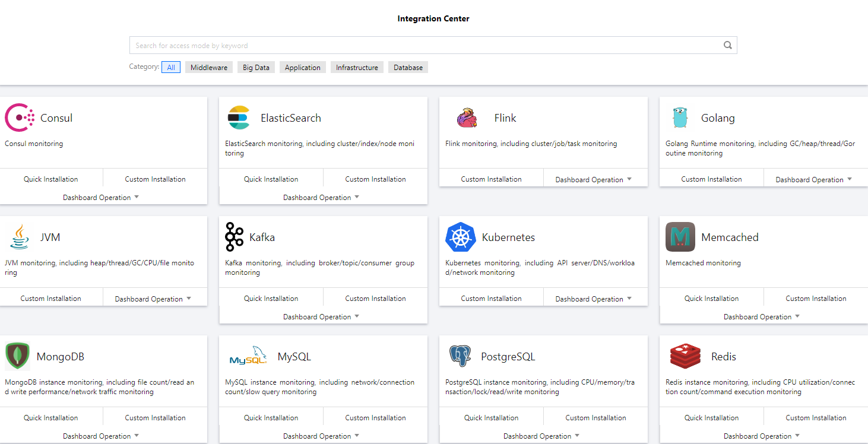
Task: Expand Dashboard Operation for Flink
Action: (x=594, y=179)
